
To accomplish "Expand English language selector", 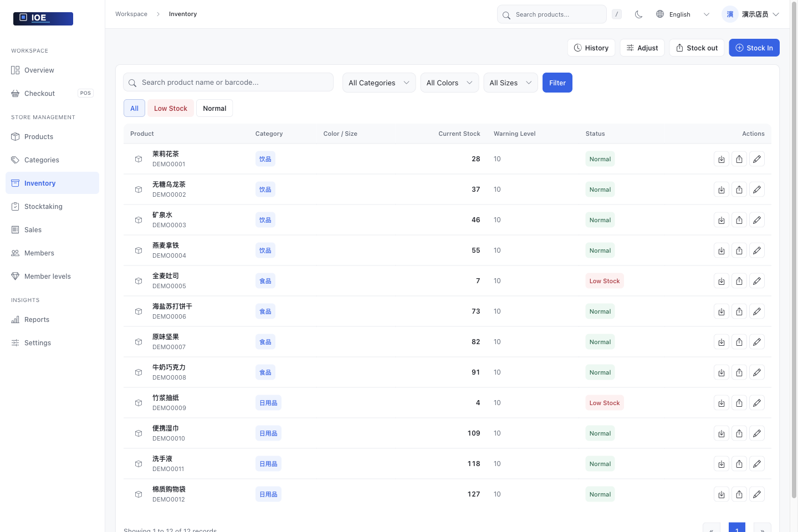I will [683, 14].
